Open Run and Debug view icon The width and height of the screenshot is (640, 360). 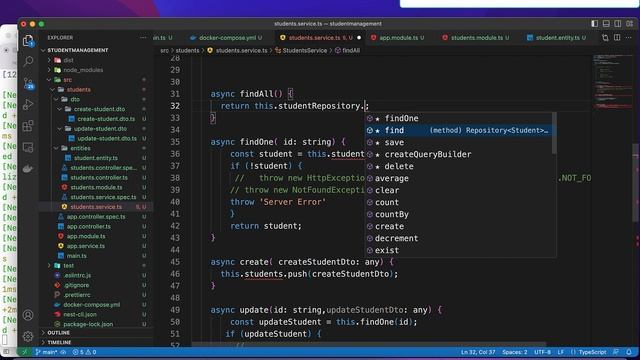[x=28, y=104]
